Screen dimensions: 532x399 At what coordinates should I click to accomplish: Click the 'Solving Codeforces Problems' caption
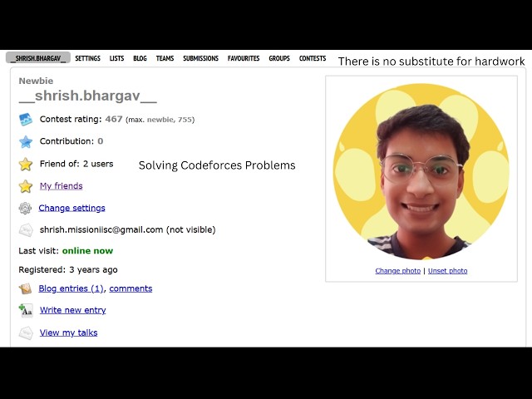(x=217, y=165)
